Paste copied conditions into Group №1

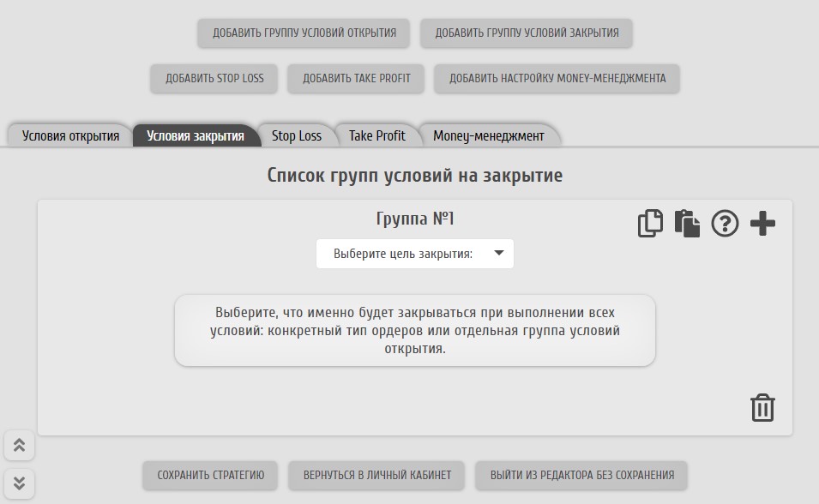point(687,224)
